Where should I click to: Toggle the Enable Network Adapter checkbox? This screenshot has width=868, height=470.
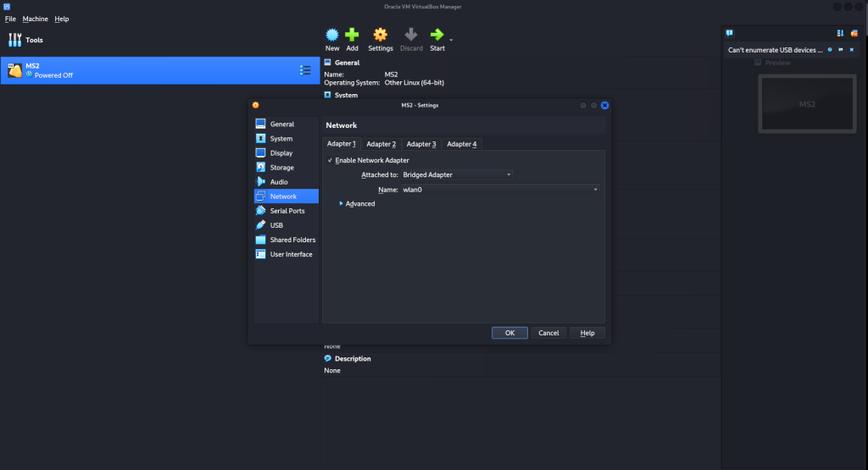(x=330, y=160)
